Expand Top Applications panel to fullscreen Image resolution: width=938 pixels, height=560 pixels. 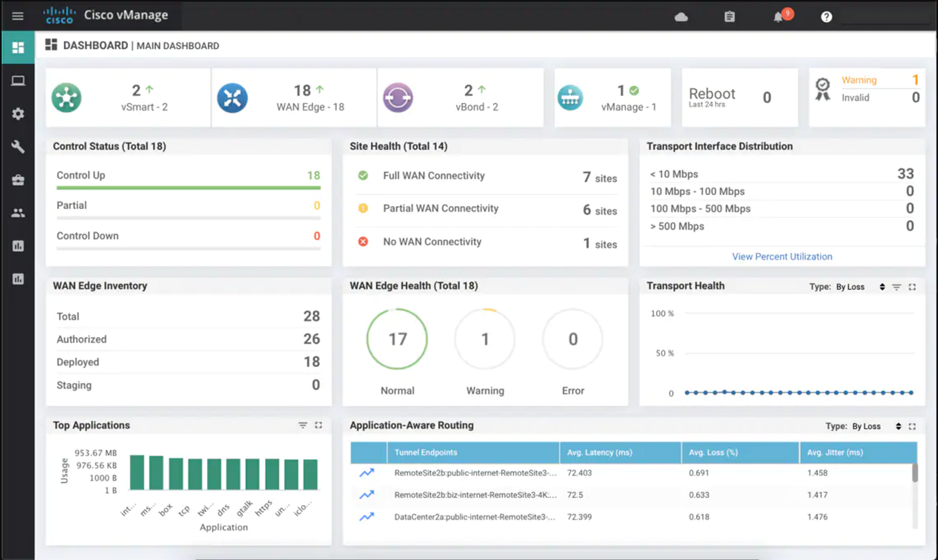(x=318, y=425)
